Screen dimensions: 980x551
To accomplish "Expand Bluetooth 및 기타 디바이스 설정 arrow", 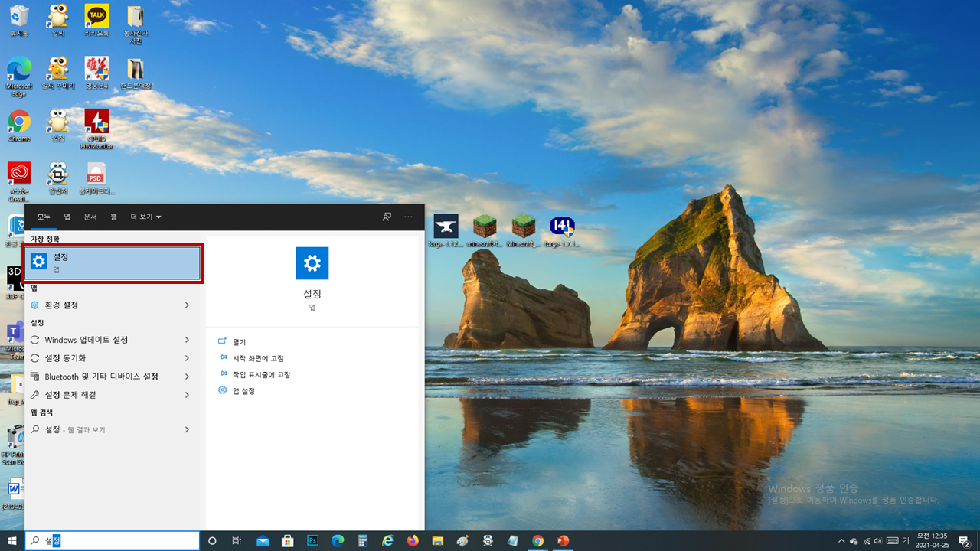I will point(188,377).
